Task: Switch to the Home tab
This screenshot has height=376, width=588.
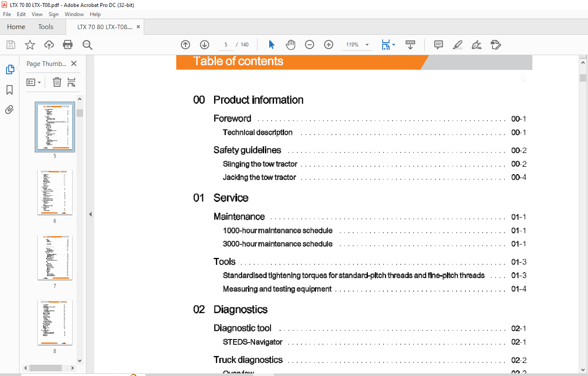Action: [16, 27]
